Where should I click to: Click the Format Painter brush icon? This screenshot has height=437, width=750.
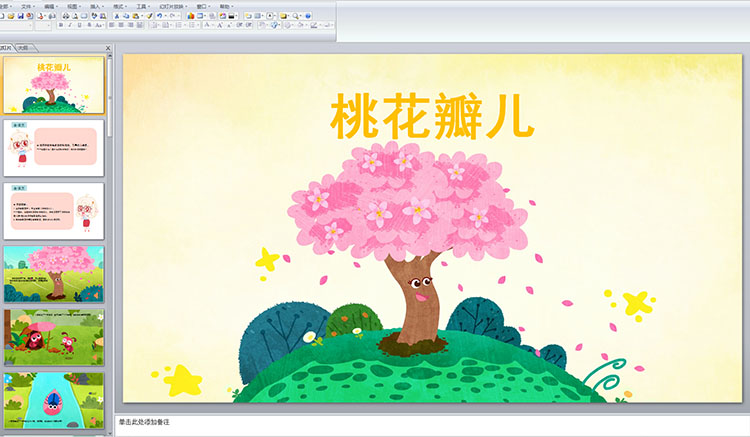150,16
